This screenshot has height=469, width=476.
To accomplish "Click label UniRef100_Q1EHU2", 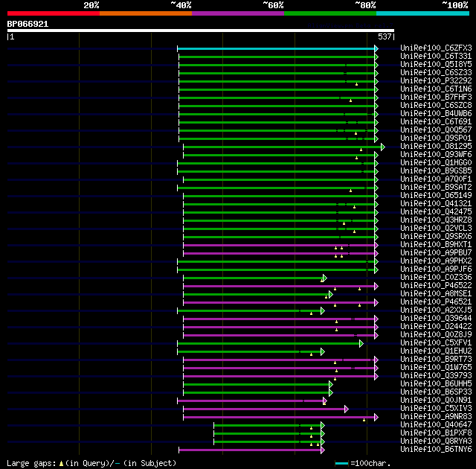I will pos(436,351).
